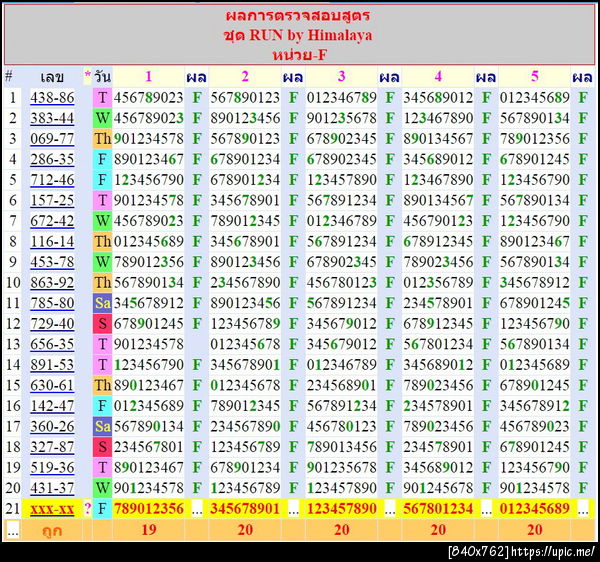The height and width of the screenshot is (562, 600).
Task: Click the red S day cell in row 18
Action: [x=102, y=447]
